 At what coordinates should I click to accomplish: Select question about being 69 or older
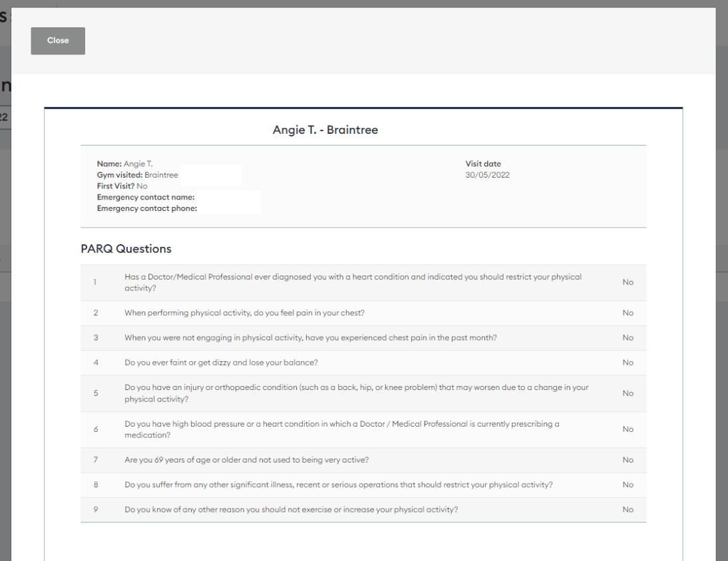[x=246, y=460]
